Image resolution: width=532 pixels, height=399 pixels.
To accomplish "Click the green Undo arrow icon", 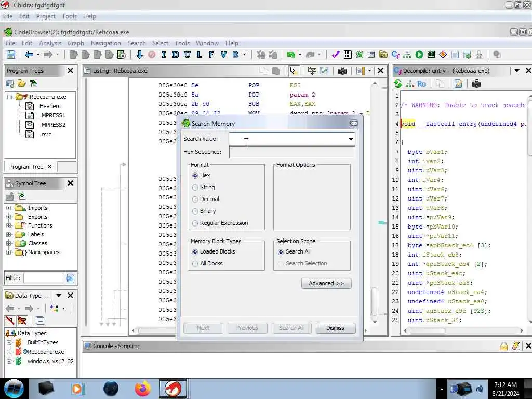I will [x=291, y=54].
